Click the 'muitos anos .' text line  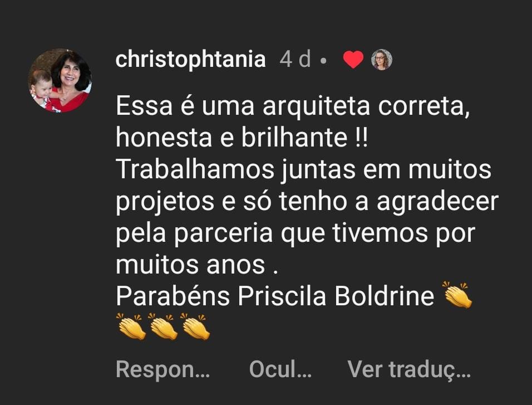(197, 265)
